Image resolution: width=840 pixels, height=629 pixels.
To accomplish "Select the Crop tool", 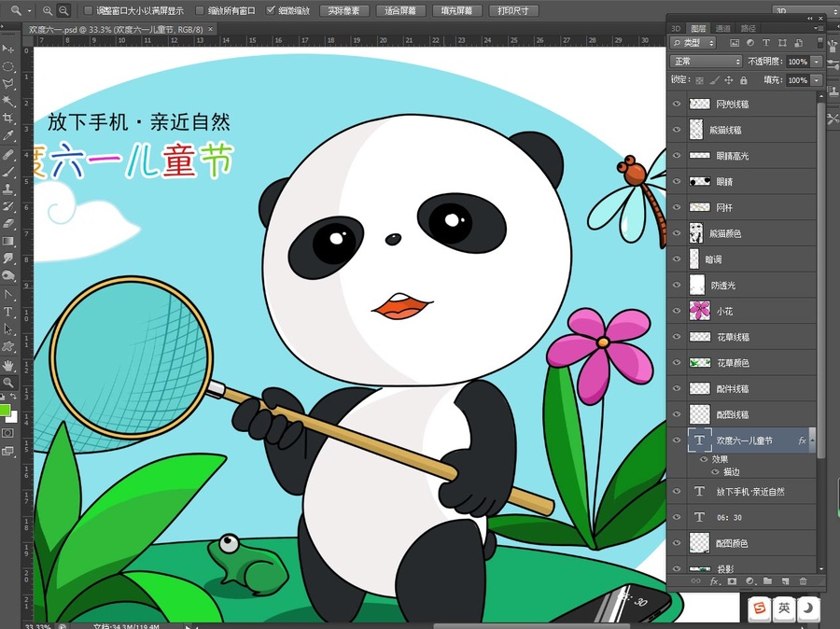I will point(8,118).
